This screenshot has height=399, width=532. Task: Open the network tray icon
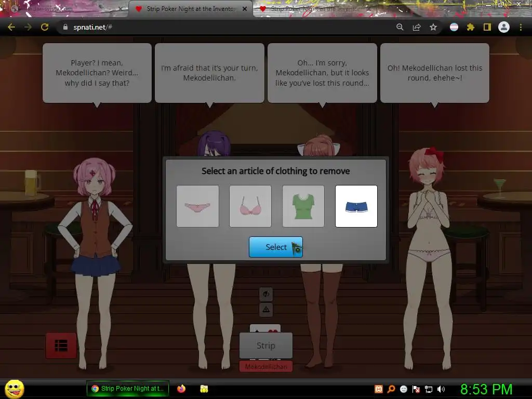coord(429,389)
